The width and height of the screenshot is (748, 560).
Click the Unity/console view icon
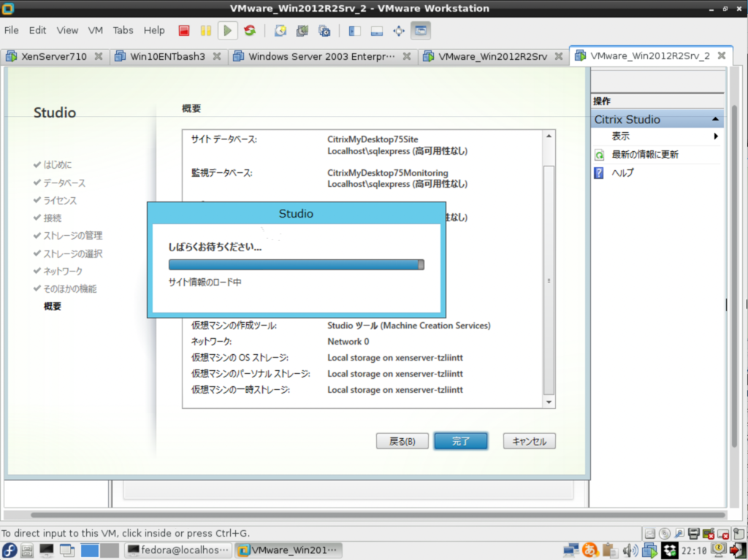(421, 31)
